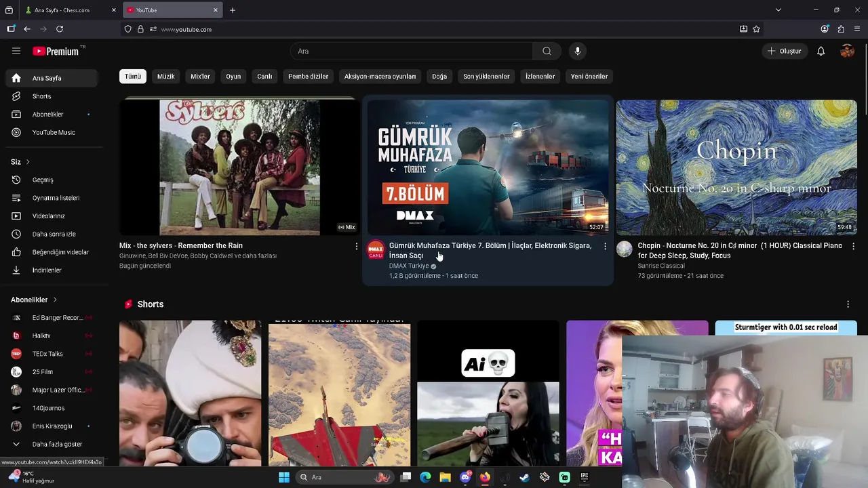Open the notifications bell
The height and width of the screenshot is (488, 868).
821,51
